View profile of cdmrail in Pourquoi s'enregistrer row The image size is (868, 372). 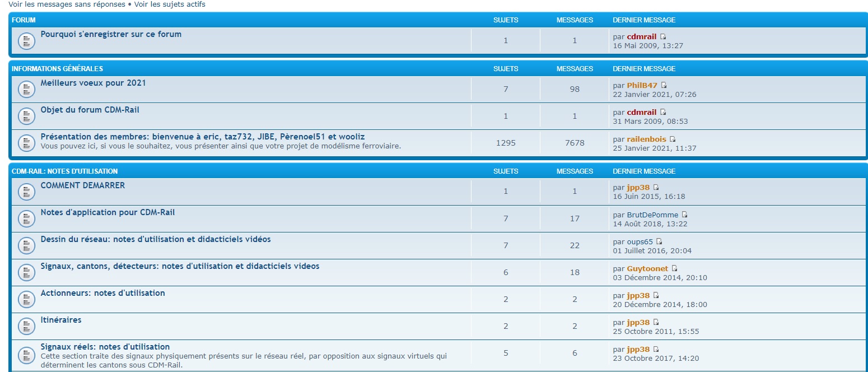[641, 37]
